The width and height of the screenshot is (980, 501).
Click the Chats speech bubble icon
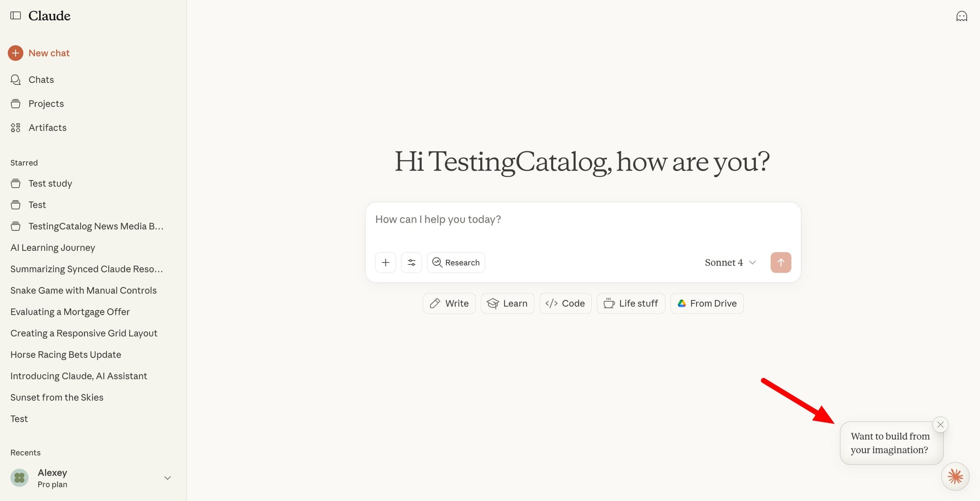coord(16,79)
